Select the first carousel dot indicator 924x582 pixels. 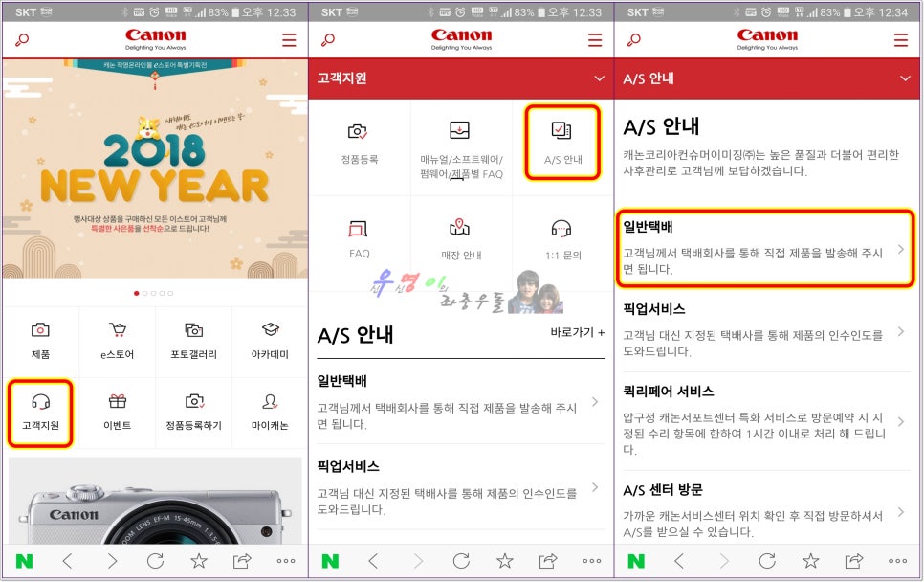coord(137,293)
